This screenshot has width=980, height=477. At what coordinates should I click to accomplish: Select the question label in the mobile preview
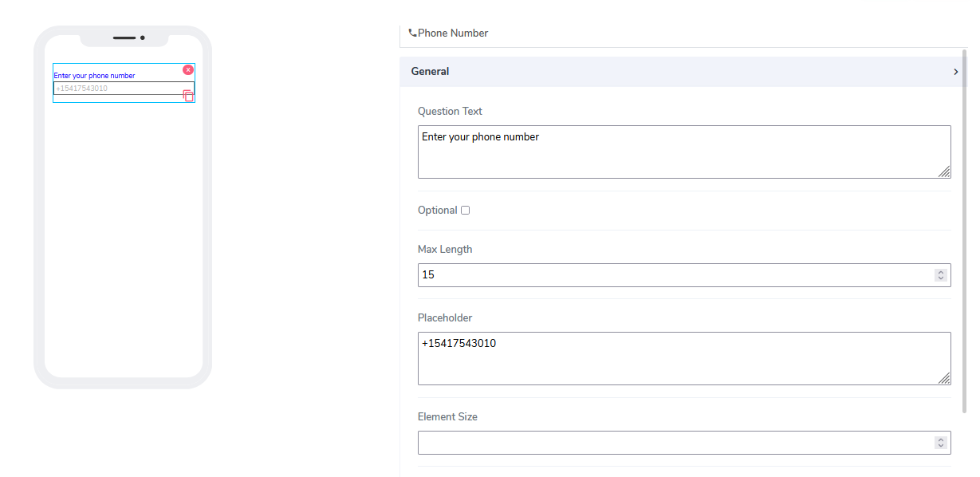[94, 76]
